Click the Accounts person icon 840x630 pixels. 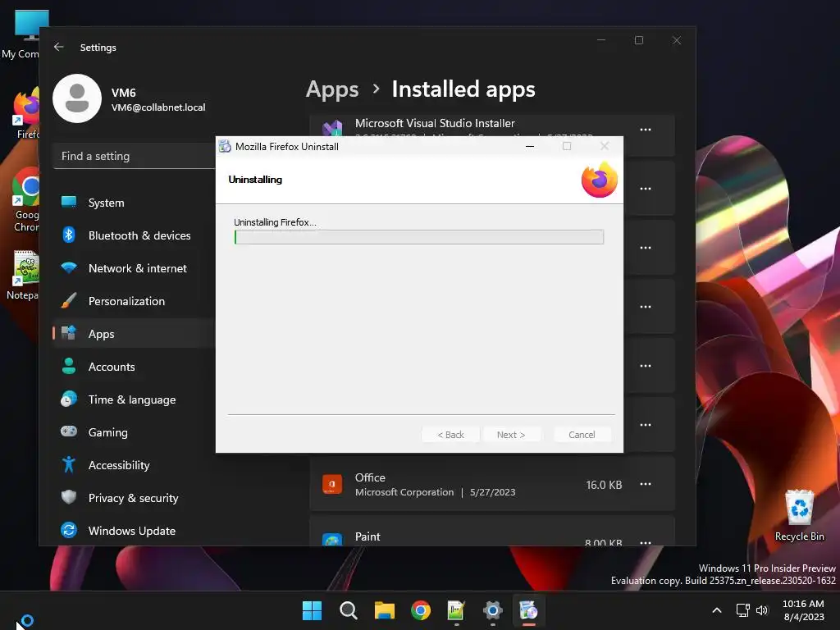[x=69, y=366]
